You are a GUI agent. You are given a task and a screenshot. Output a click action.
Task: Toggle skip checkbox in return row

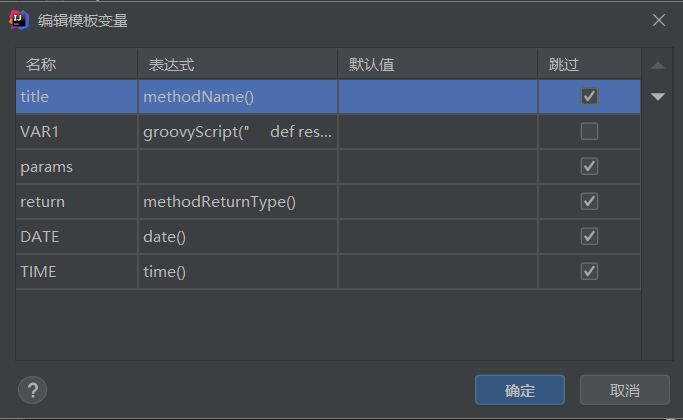[589, 202]
